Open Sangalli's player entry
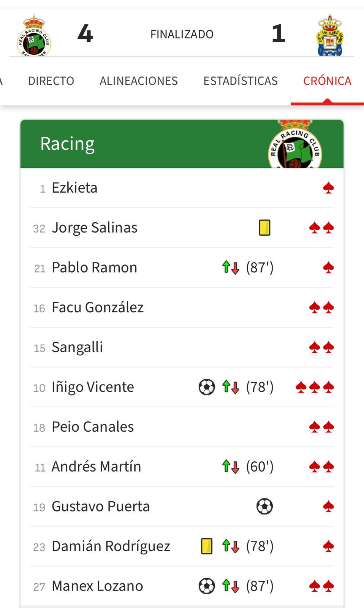 pos(77,347)
